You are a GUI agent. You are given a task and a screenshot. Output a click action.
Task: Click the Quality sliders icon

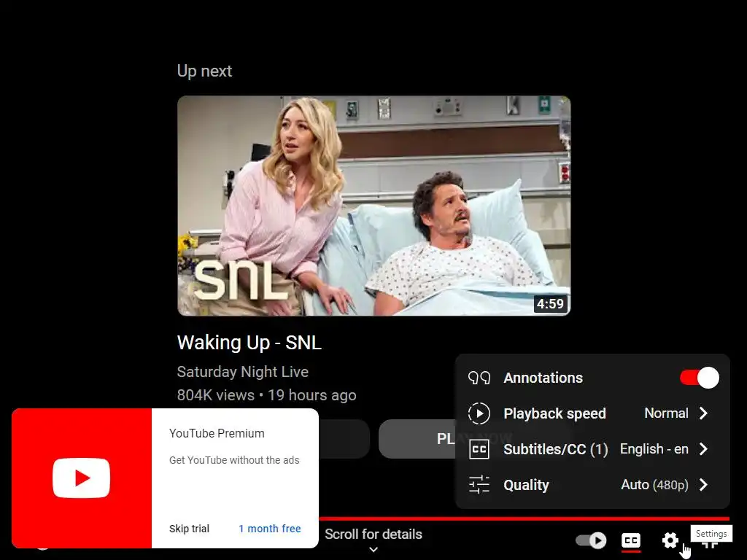(x=479, y=485)
